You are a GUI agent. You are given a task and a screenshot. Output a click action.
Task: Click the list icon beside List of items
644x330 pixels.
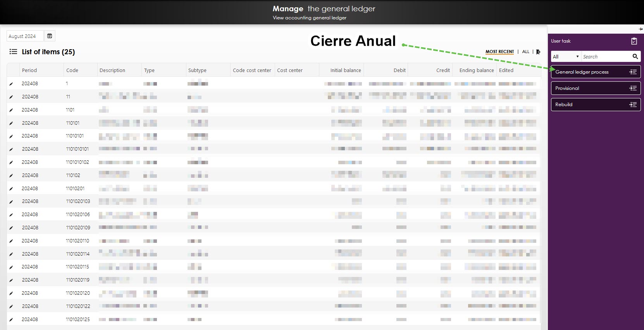13,52
